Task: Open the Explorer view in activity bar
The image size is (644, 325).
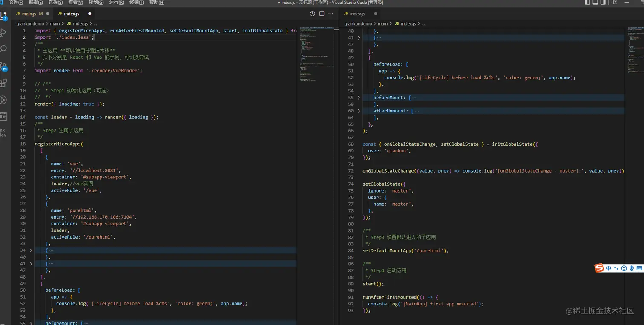Action: click(x=3, y=17)
